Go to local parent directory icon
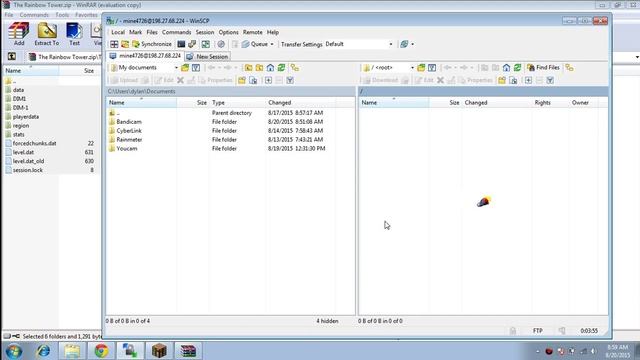640x360 pixels. 249,68
